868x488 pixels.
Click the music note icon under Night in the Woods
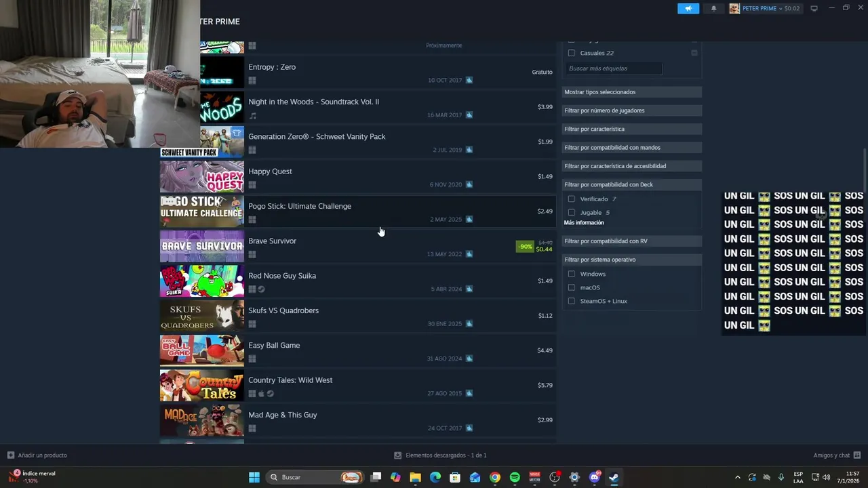[x=252, y=115]
